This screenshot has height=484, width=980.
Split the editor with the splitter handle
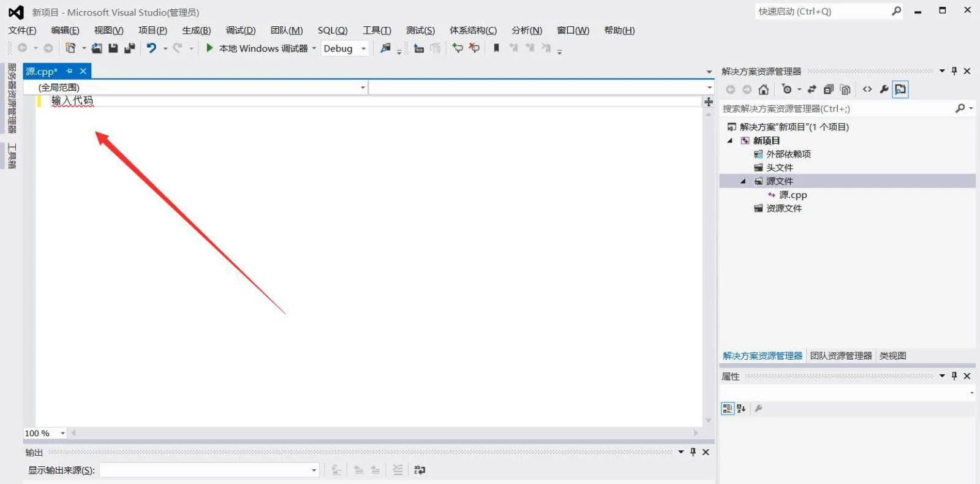click(709, 102)
